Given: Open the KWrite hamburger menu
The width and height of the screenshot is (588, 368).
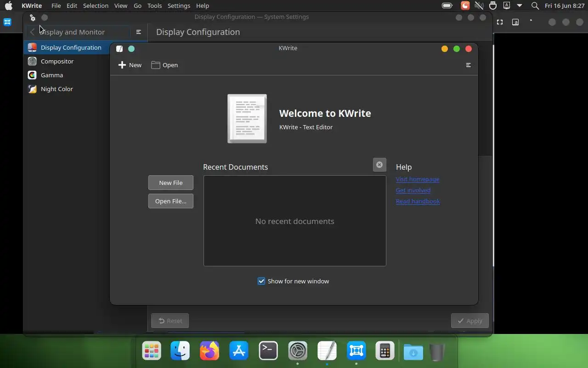Looking at the screenshot, I should (x=468, y=65).
